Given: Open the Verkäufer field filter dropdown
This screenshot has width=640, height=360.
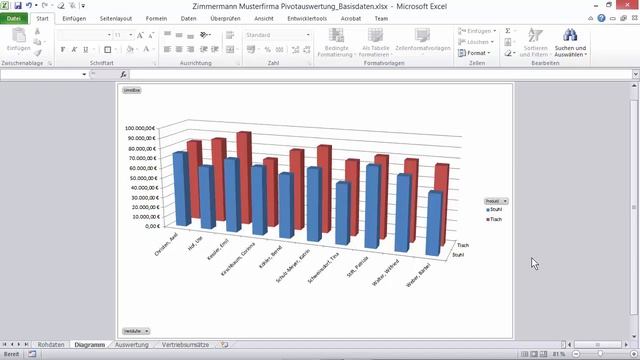Looking at the screenshot, I should click(147, 331).
